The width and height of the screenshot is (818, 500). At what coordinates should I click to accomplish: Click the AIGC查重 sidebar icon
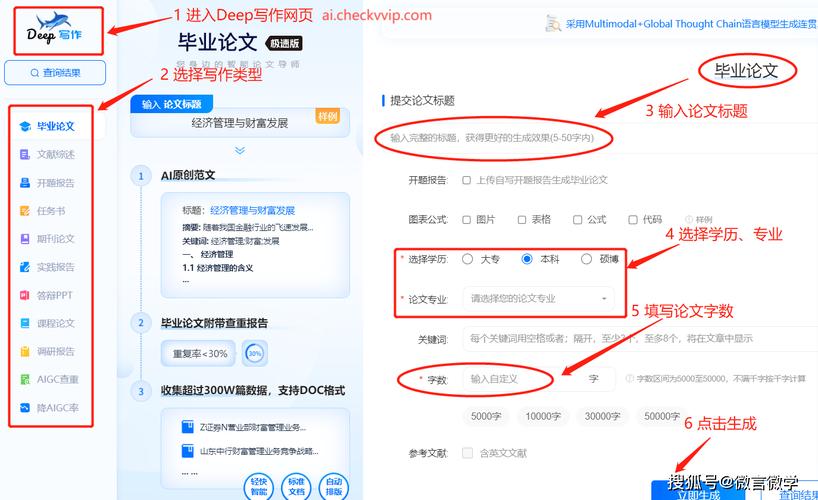(x=25, y=379)
